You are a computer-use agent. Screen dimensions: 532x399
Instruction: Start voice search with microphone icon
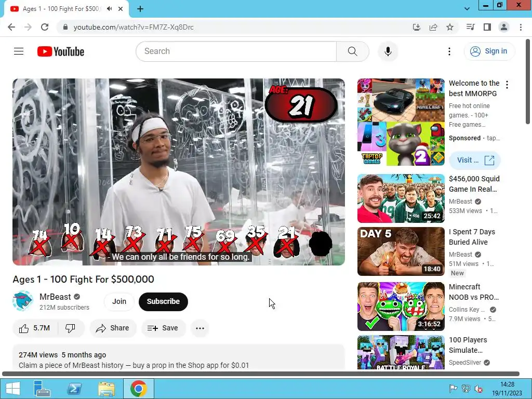click(388, 51)
